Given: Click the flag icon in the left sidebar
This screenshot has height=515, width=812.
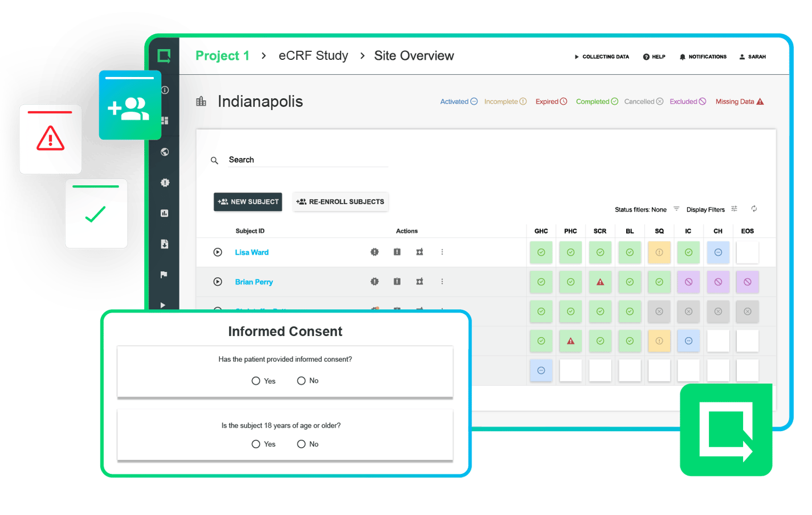Looking at the screenshot, I should 165,274.
